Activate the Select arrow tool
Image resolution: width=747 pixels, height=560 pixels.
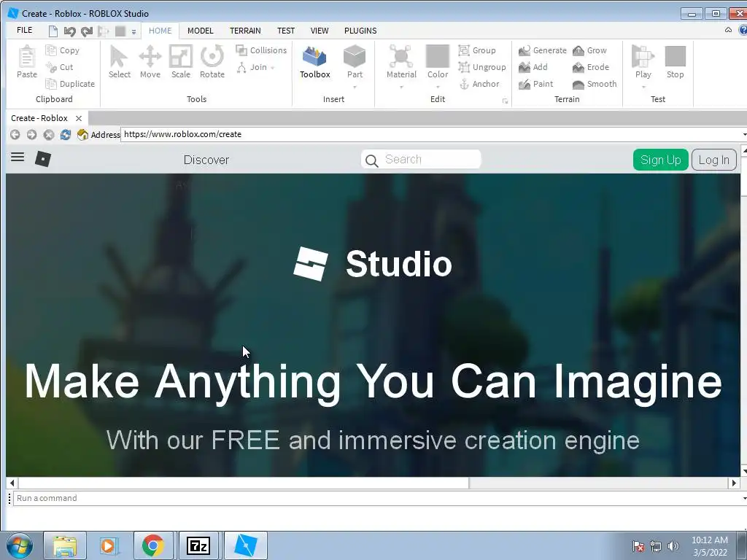pyautogui.click(x=119, y=62)
